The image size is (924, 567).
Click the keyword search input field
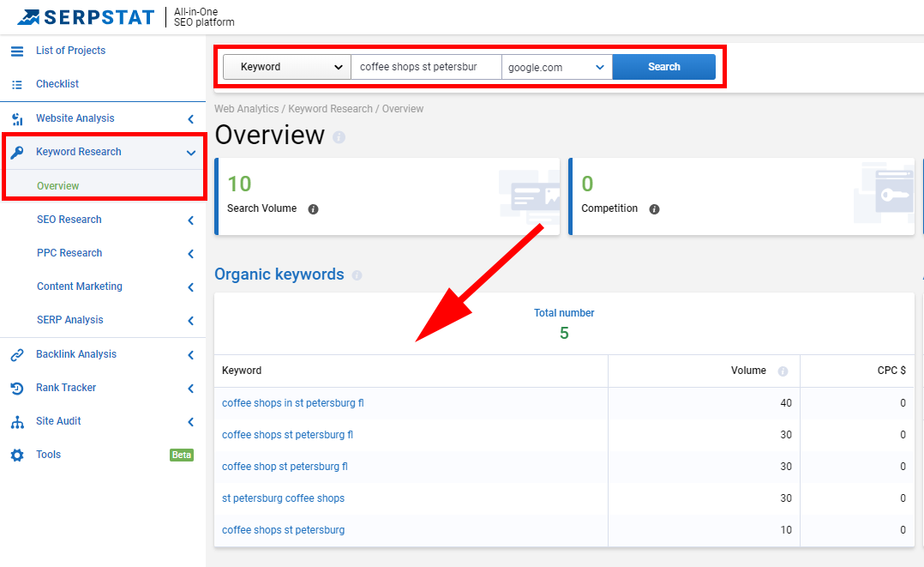tap(425, 67)
